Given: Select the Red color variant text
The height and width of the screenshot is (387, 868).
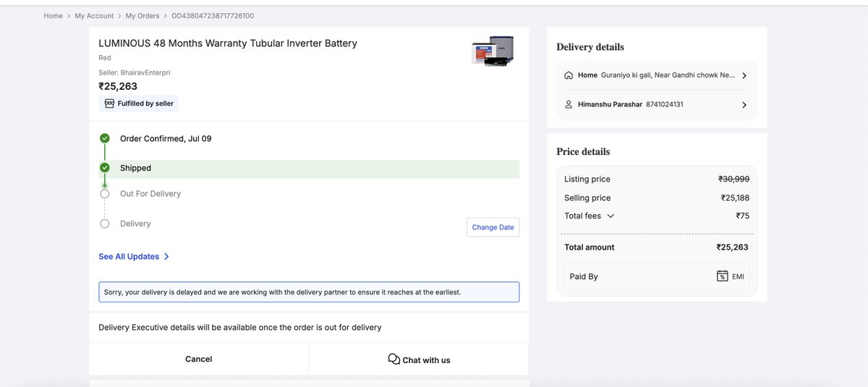Looking at the screenshot, I should [x=105, y=58].
